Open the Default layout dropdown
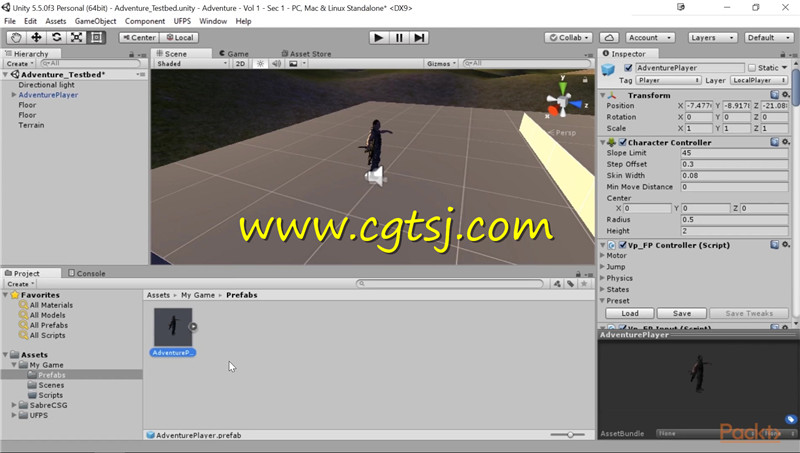The height and width of the screenshot is (453, 800). pos(769,38)
